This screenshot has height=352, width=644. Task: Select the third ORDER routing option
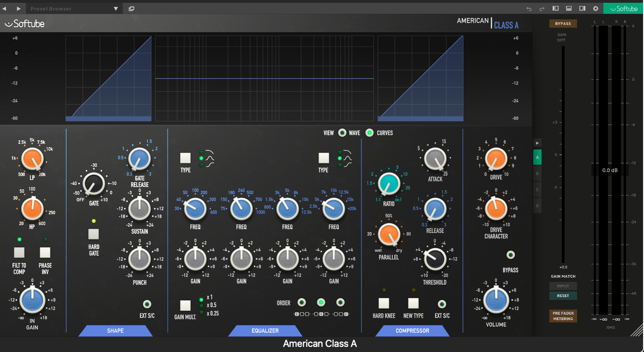[340, 303]
